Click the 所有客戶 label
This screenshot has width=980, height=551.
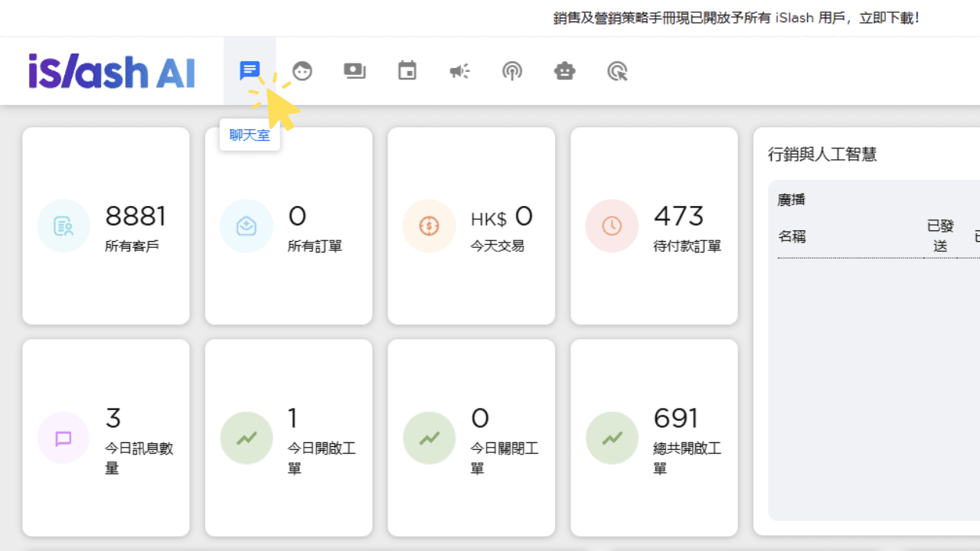click(x=132, y=246)
